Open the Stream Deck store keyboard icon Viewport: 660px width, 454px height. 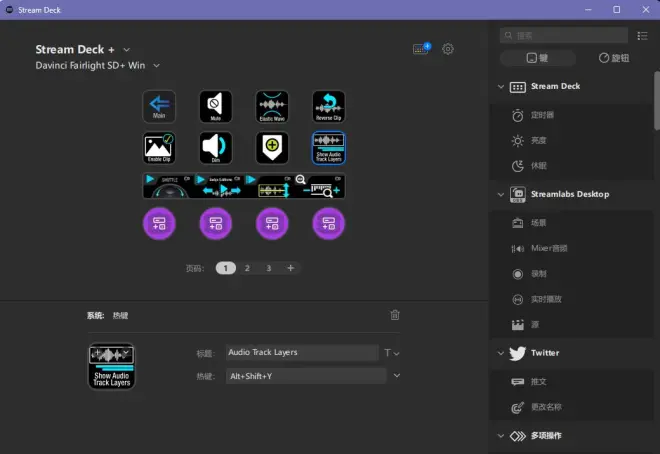pyautogui.click(x=421, y=48)
